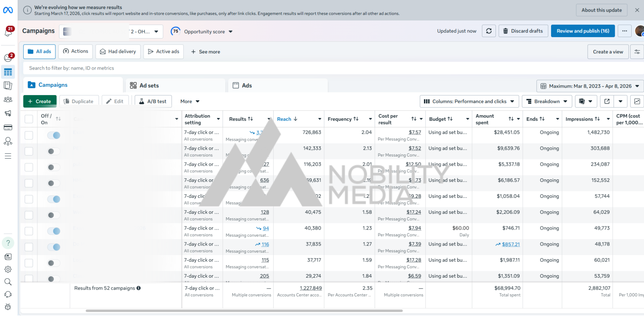644x319 pixels.
Task: Open notifications bell with 21 badge
Action: 8,31
